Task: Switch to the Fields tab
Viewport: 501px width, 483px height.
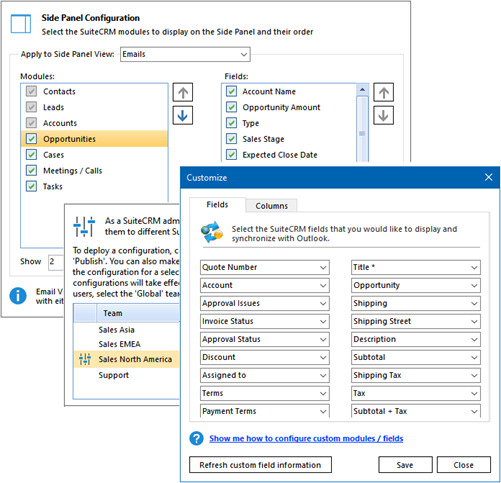Action: (x=217, y=204)
